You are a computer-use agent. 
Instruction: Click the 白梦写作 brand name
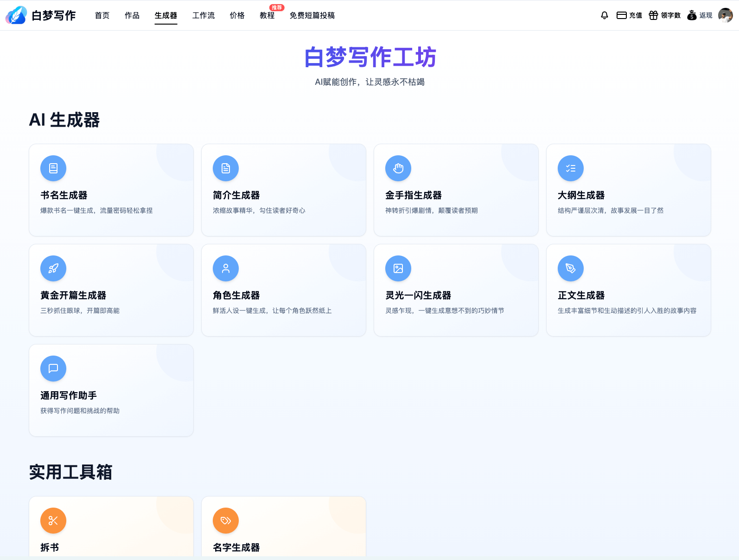tap(54, 15)
